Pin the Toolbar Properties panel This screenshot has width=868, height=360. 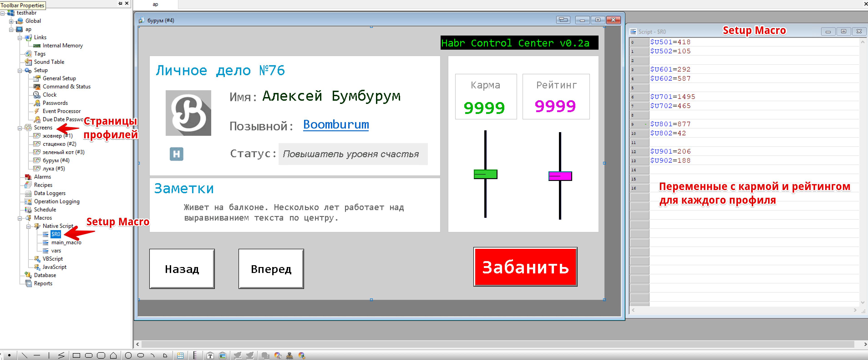[120, 3]
